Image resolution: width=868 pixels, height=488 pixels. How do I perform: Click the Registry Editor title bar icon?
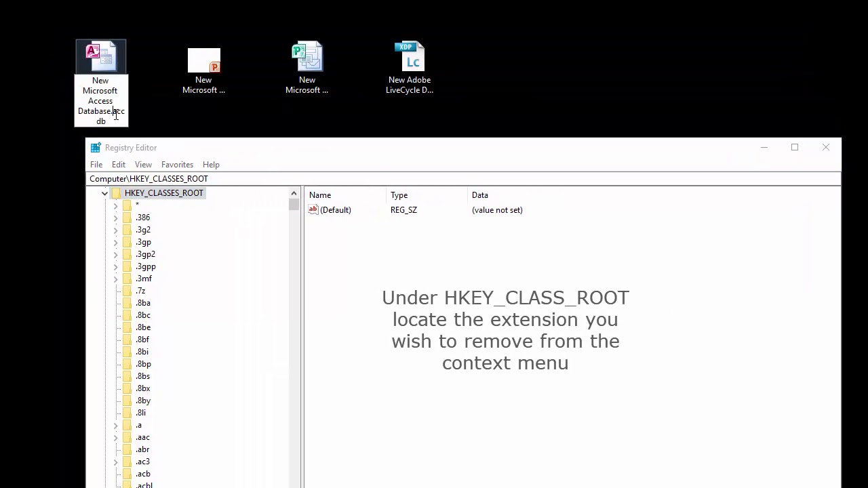pos(96,148)
